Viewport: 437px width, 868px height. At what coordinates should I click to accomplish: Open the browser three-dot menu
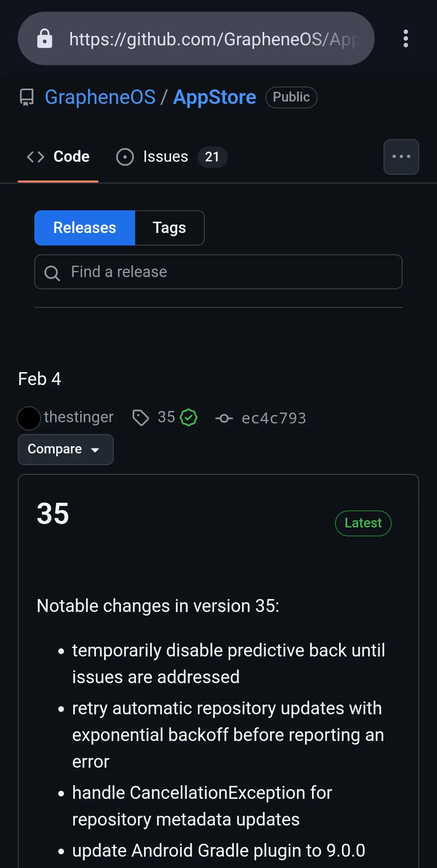[405, 39]
